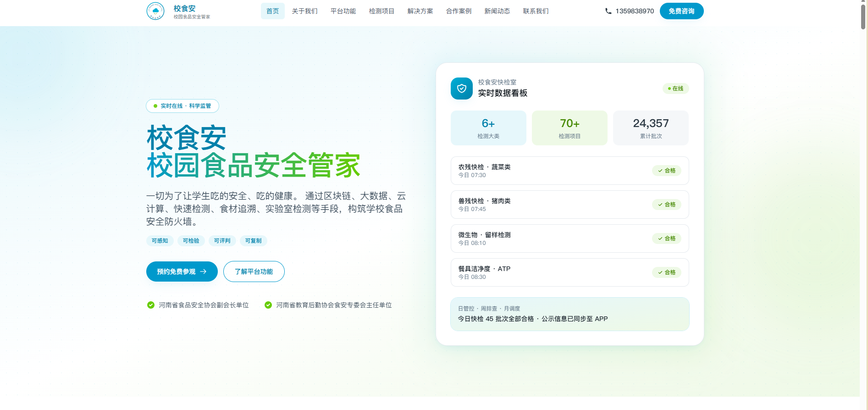Select the 微生物 · 留样检测 row

[x=570, y=238]
